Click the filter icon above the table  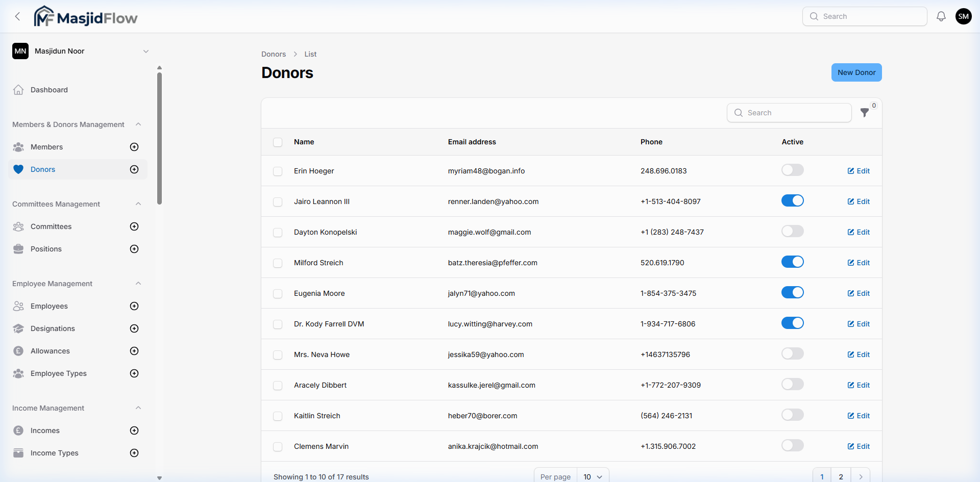point(865,113)
